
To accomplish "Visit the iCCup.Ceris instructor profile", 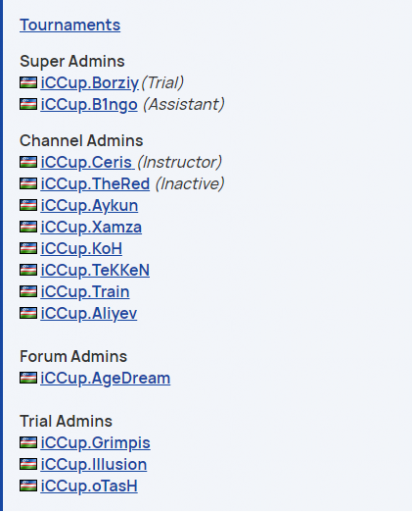I will [x=87, y=162].
